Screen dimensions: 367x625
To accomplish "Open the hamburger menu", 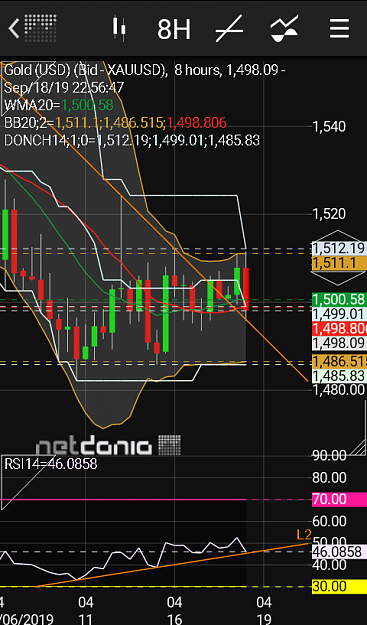I will click(340, 29).
